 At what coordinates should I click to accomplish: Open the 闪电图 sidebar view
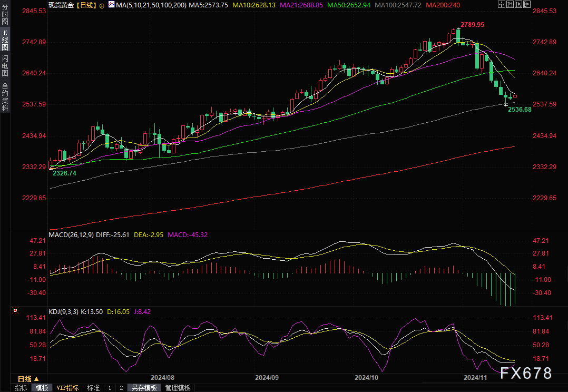coord(5,65)
